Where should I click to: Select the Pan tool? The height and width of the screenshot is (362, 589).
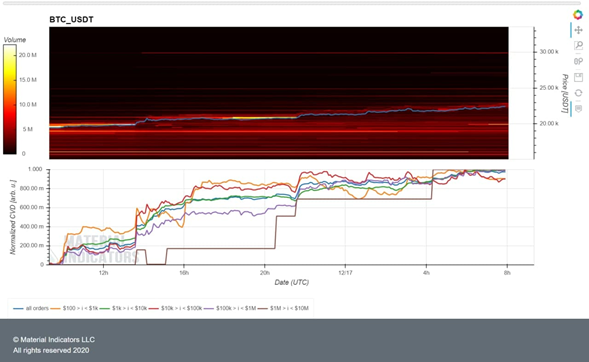pos(578,30)
